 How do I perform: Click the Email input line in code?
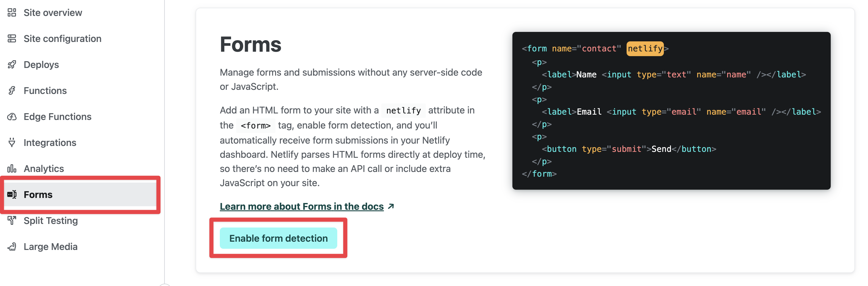(681, 112)
